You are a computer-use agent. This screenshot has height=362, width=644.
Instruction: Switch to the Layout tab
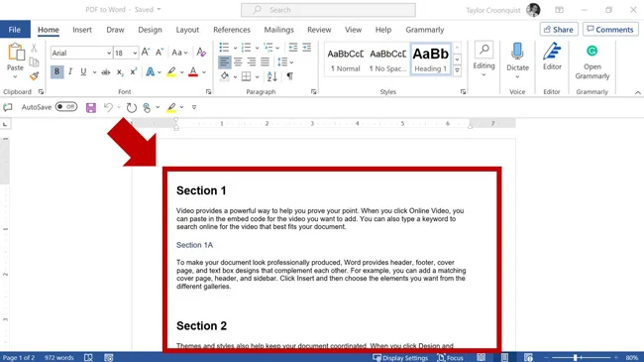tap(187, 30)
